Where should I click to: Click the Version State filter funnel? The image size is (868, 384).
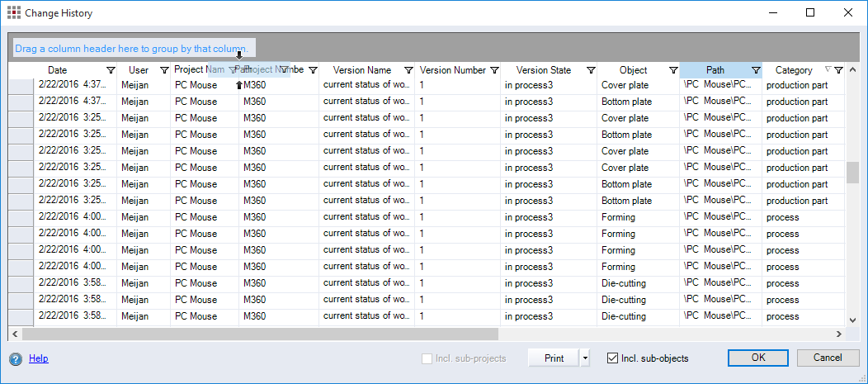pyautogui.click(x=591, y=70)
